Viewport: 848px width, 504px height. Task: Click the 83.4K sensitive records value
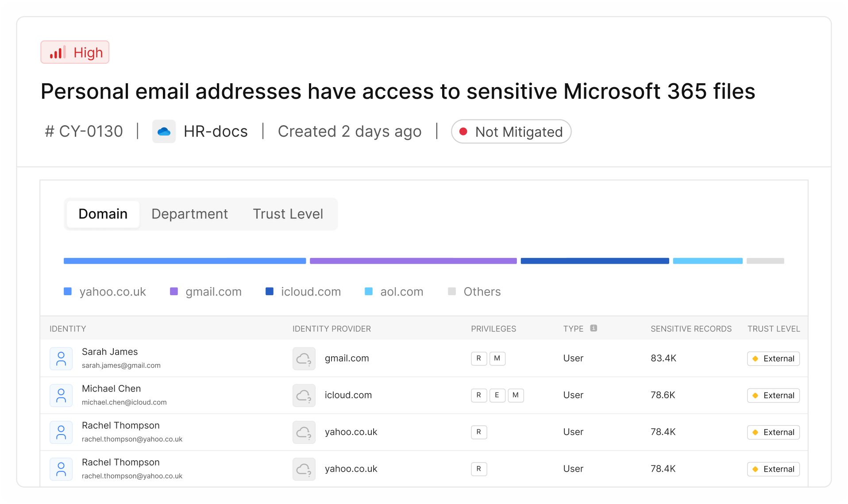click(663, 358)
